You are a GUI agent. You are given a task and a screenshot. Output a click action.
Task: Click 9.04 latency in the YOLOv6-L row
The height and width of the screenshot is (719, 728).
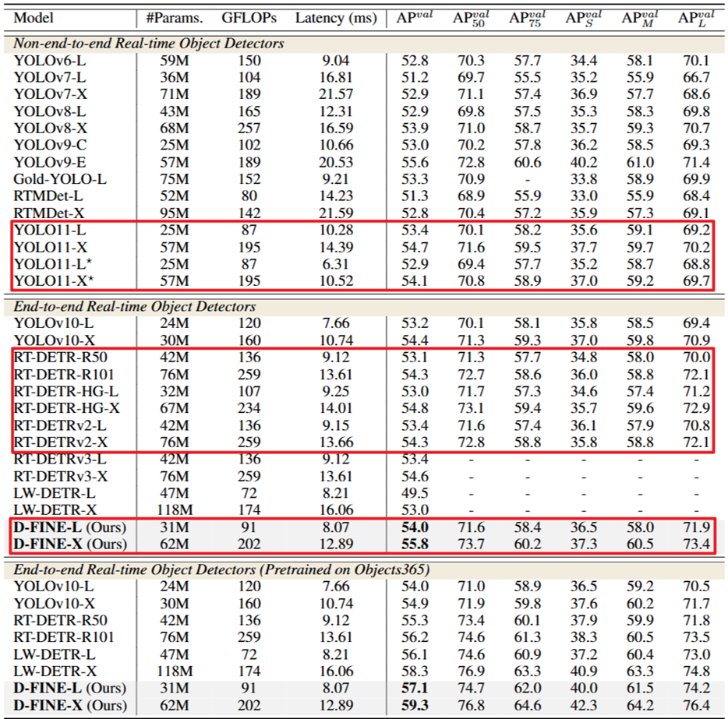pyautogui.click(x=336, y=61)
